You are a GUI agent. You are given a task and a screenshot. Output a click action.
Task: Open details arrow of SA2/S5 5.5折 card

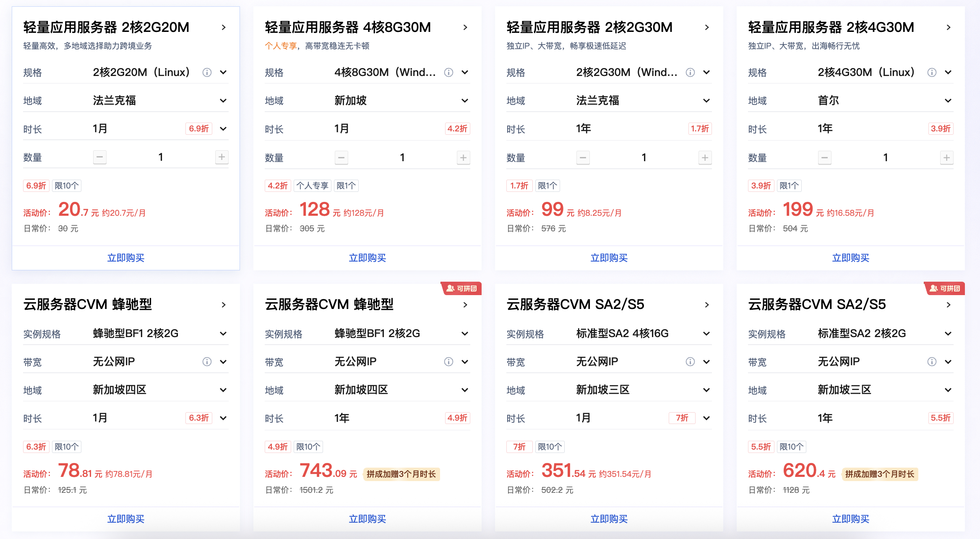click(x=949, y=305)
